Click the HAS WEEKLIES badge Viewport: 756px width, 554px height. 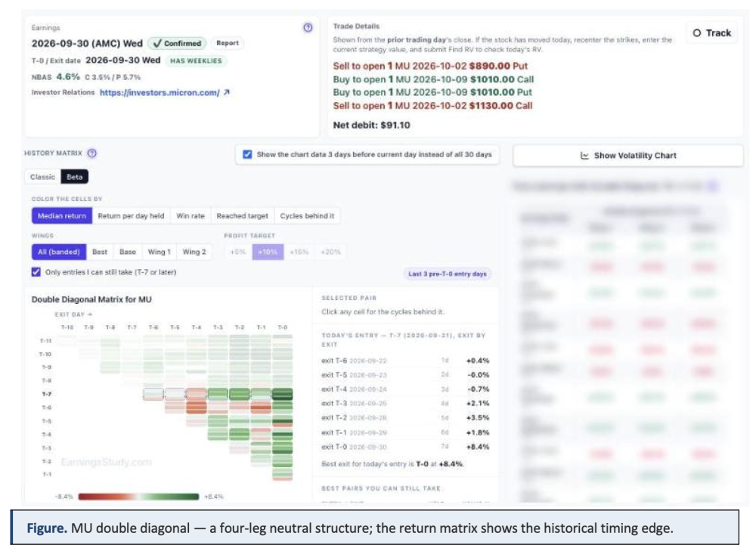[196, 60]
